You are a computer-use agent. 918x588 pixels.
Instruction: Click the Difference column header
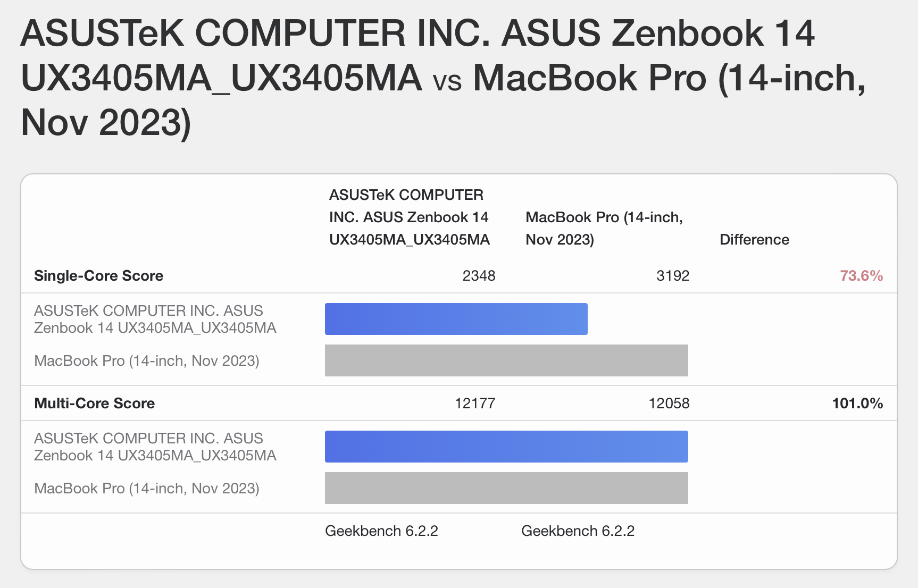pos(754,240)
